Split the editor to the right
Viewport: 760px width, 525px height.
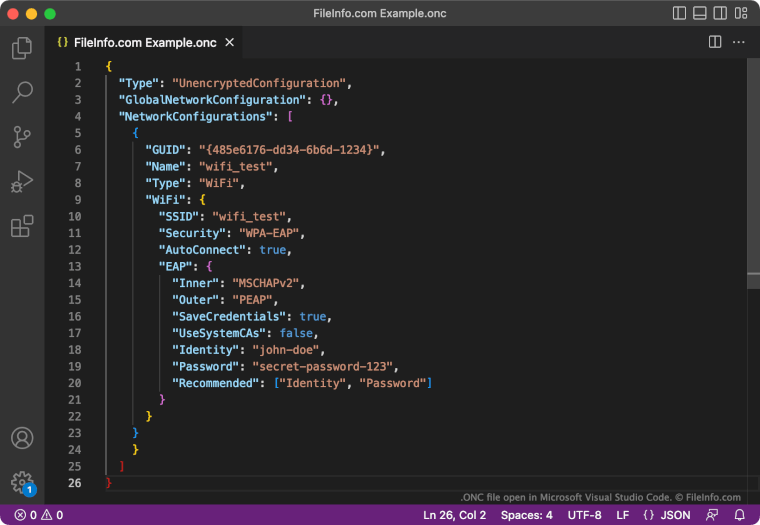pyautogui.click(x=715, y=42)
